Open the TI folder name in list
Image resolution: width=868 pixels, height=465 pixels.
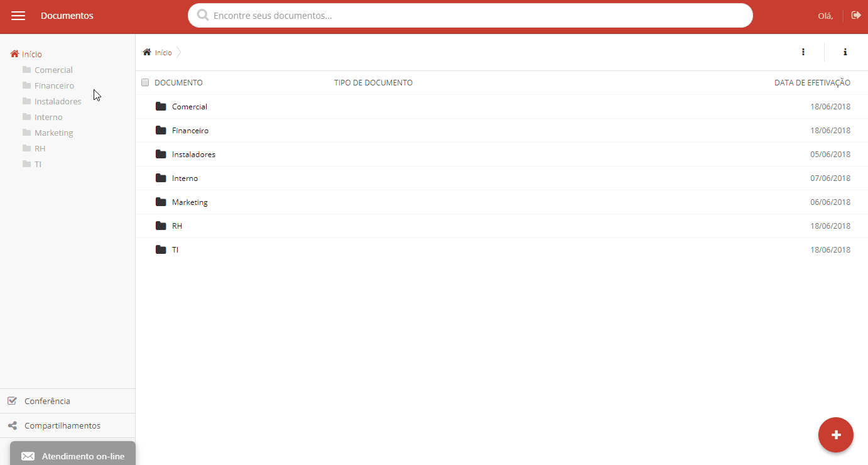point(175,249)
